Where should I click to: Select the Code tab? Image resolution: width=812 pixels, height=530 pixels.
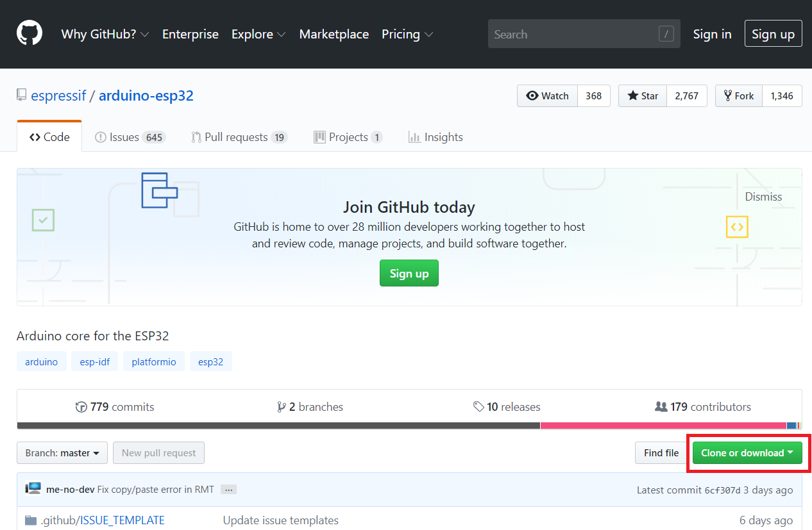point(49,137)
